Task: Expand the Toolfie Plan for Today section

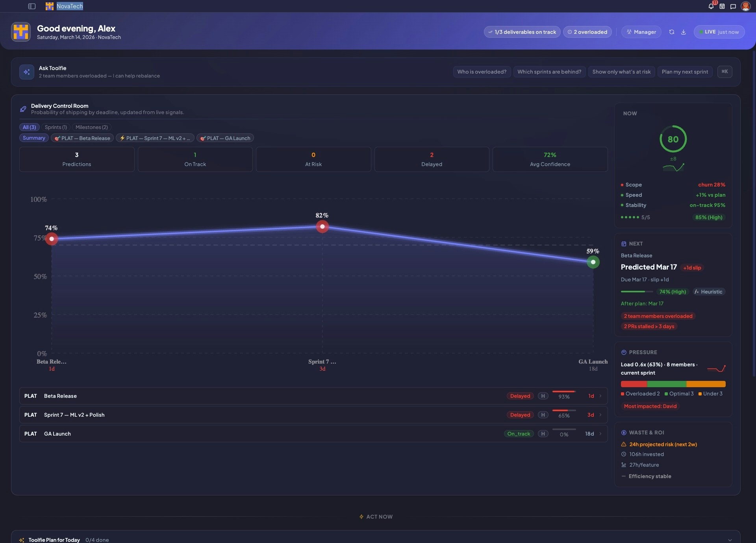Action: pyautogui.click(x=730, y=540)
